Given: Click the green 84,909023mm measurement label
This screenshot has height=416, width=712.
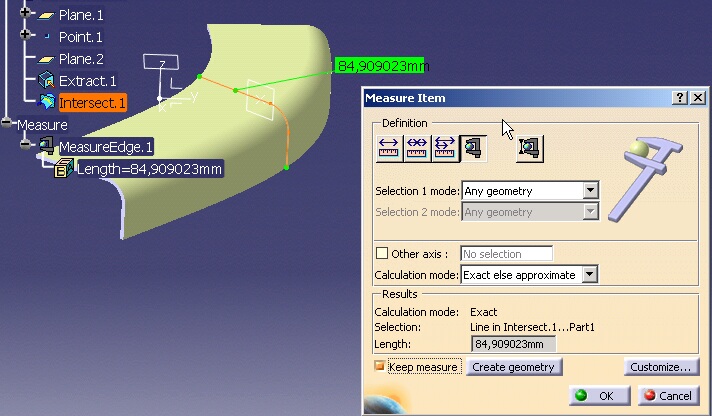Looking at the screenshot, I should pos(381,66).
